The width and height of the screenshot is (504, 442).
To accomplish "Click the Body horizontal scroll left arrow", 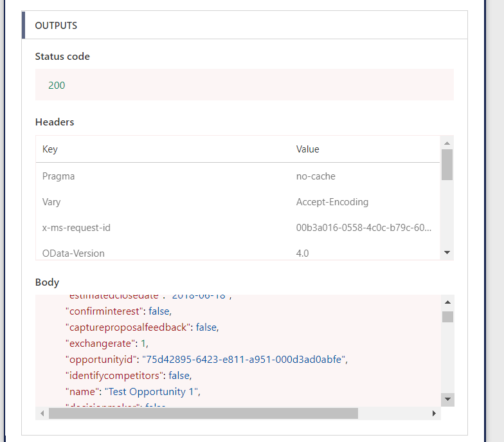I will 42,413.
